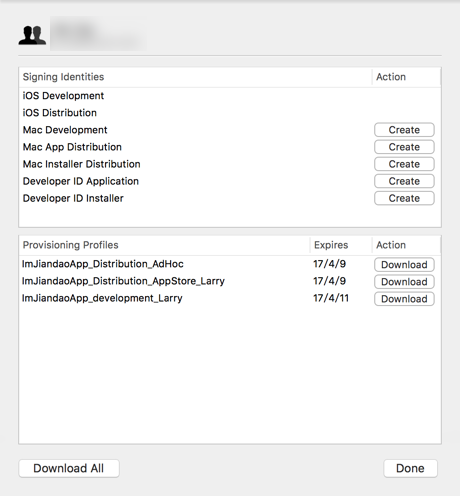Download ImJiandaoApp_Distribution_AppStore_Larry profile
The width and height of the screenshot is (460, 496).
point(404,282)
